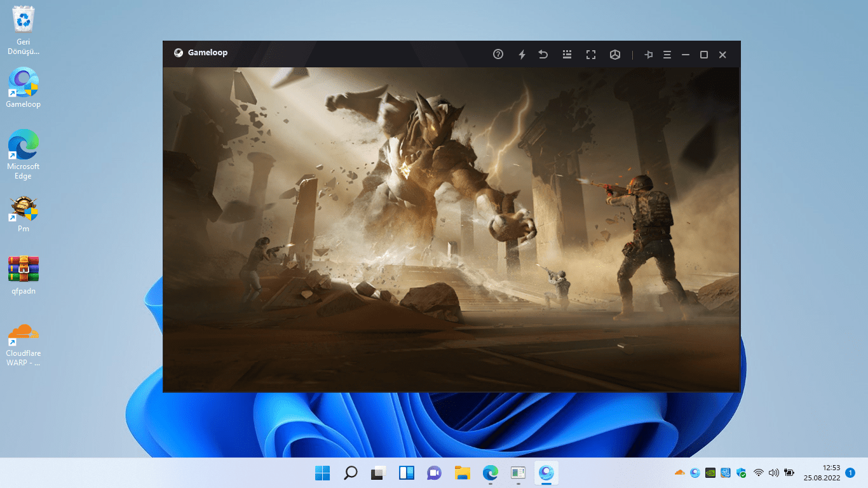The image size is (868, 488).
Task: Open Windows Security from the tray
Action: pyautogui.click(x=741, y=473)
